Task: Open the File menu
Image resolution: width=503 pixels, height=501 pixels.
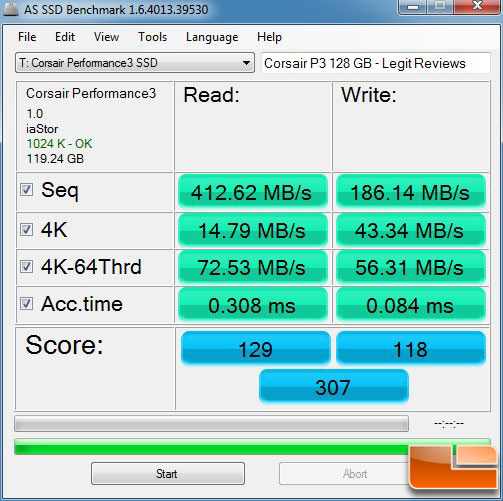Action: [x=27, y=37]
